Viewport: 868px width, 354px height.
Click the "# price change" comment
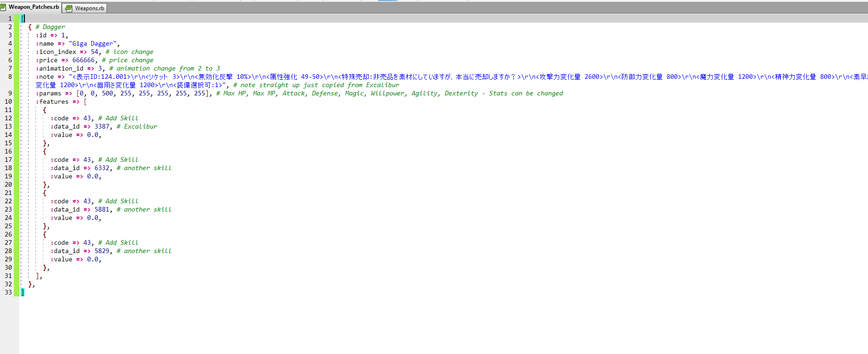pyautogui.click(x=128, y=60)
